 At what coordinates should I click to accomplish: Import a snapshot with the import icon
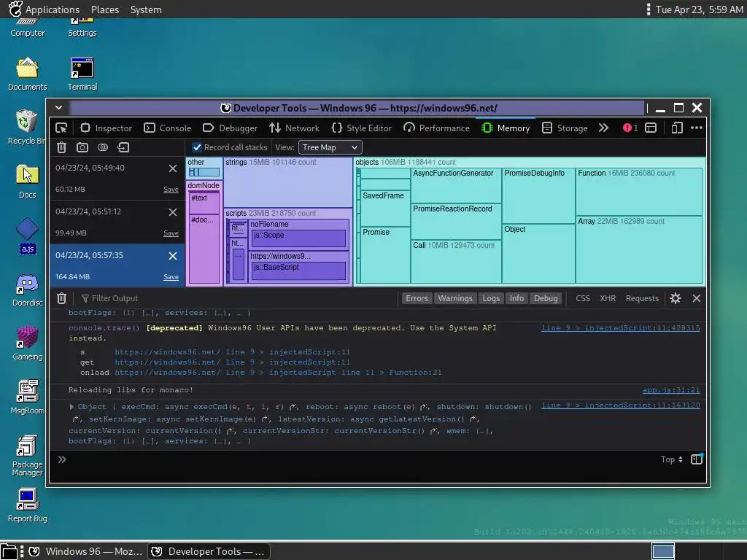coord(123,147)
